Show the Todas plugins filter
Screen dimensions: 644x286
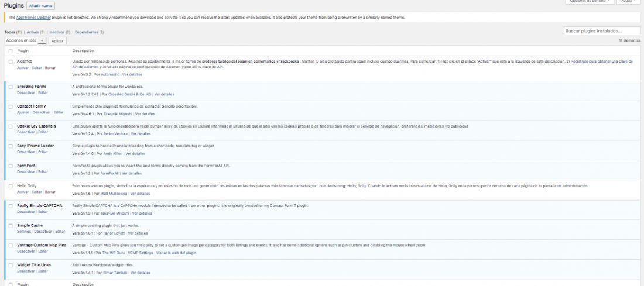[x=13, y=32]
